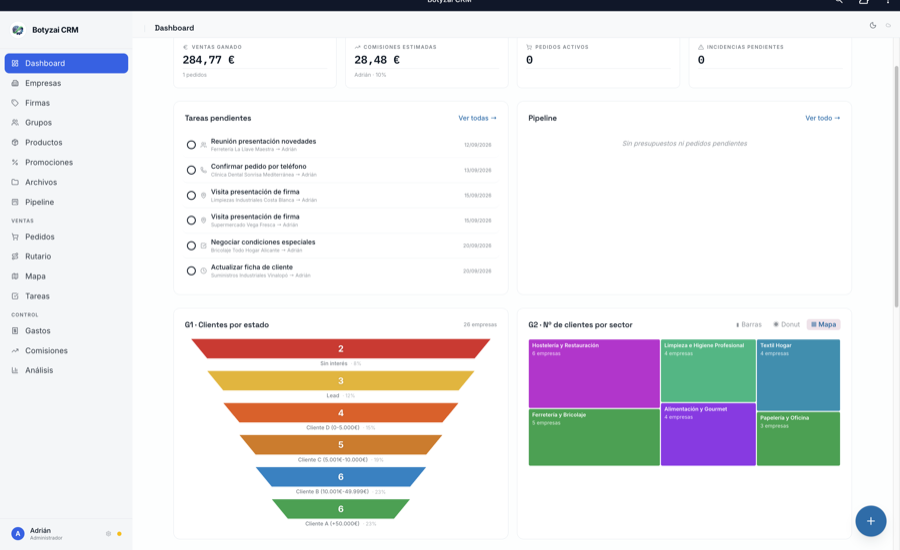The width and height of the screenshot is (900, 550).
Task: Complete the Visita task for Limpiezas Industriales Costa Blanca
Action: (x=191, y=196)
